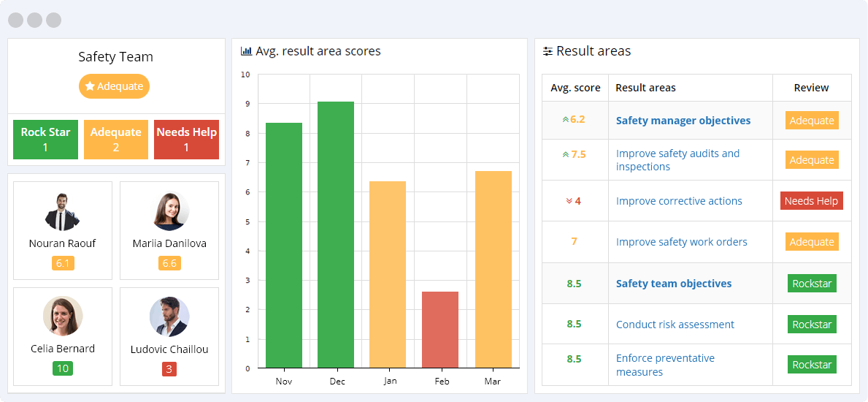Open the Safety manager objectives link
The width and height of the screenshot is (868, 402).
click(683, 121)
